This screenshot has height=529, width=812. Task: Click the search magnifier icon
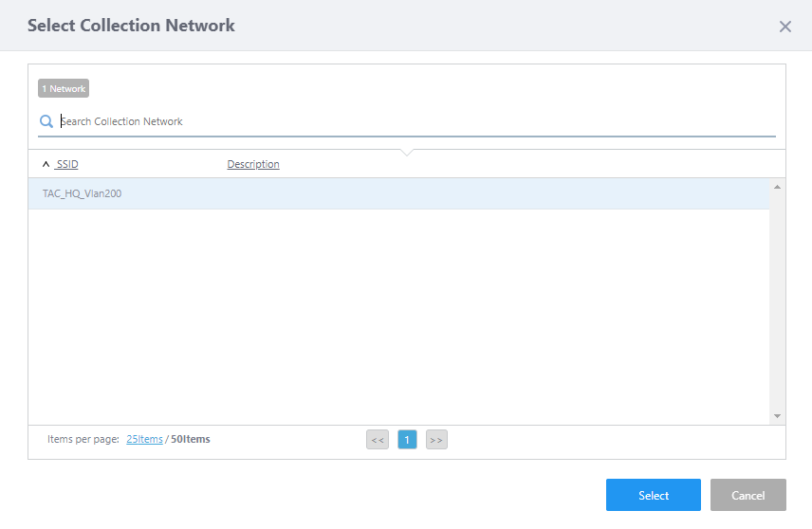[x=46, y=121]
